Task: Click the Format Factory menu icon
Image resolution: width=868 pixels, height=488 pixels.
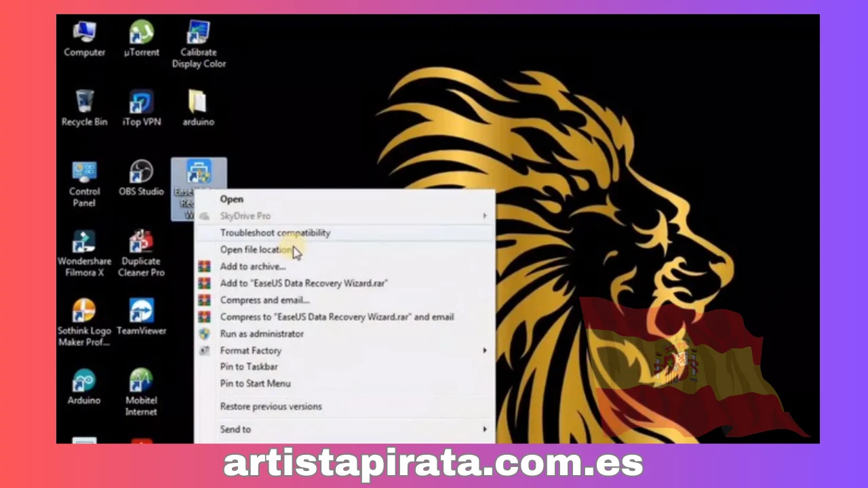Action: [x=204, y=350]
